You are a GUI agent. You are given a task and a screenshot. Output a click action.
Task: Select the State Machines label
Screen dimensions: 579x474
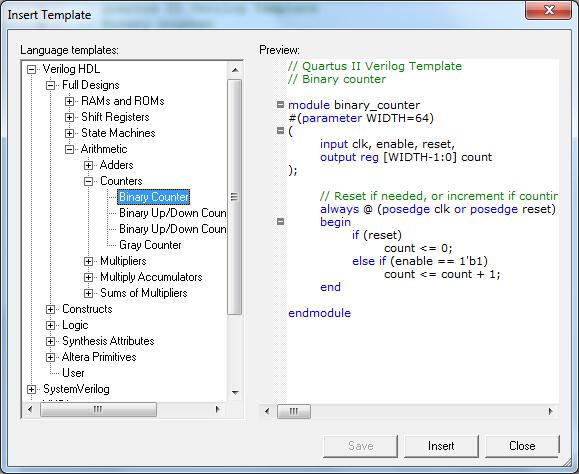tap(118, 133)
